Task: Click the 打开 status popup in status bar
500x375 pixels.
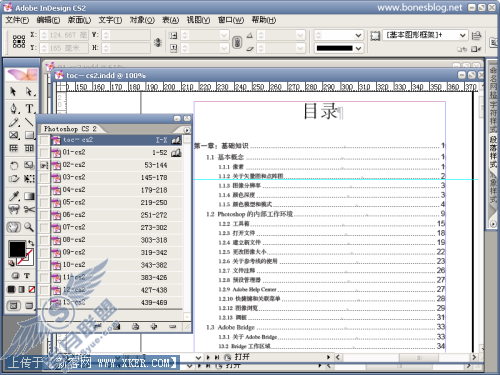Action: click(242, 357)
